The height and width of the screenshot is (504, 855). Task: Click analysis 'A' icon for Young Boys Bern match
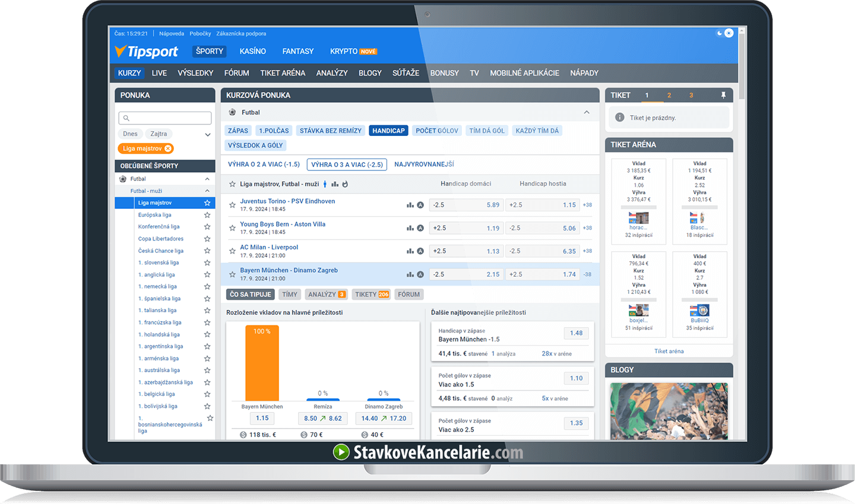pos(420,228)
